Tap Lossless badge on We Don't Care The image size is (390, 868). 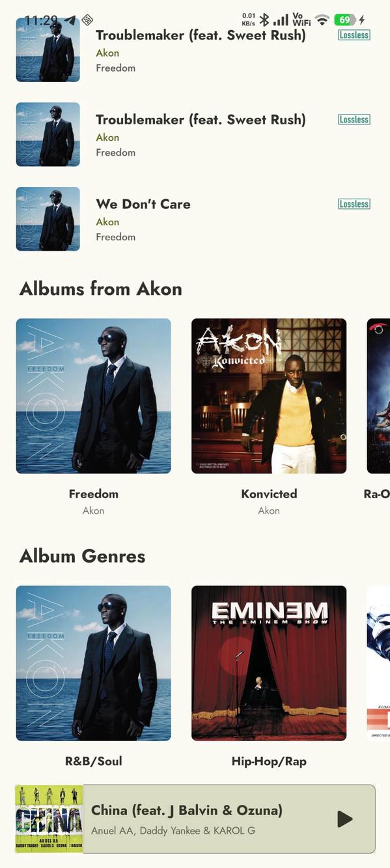coord(354,204)
